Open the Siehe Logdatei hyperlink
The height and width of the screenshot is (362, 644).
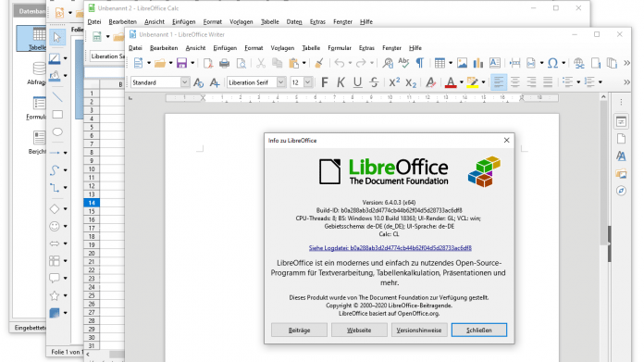[x=390, y=248]
